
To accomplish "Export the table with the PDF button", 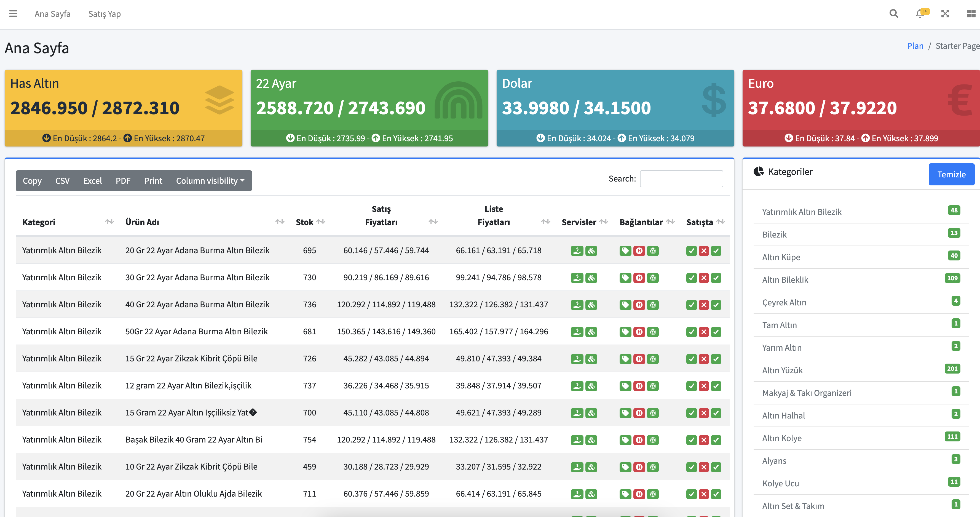I will tap(123, 181).
